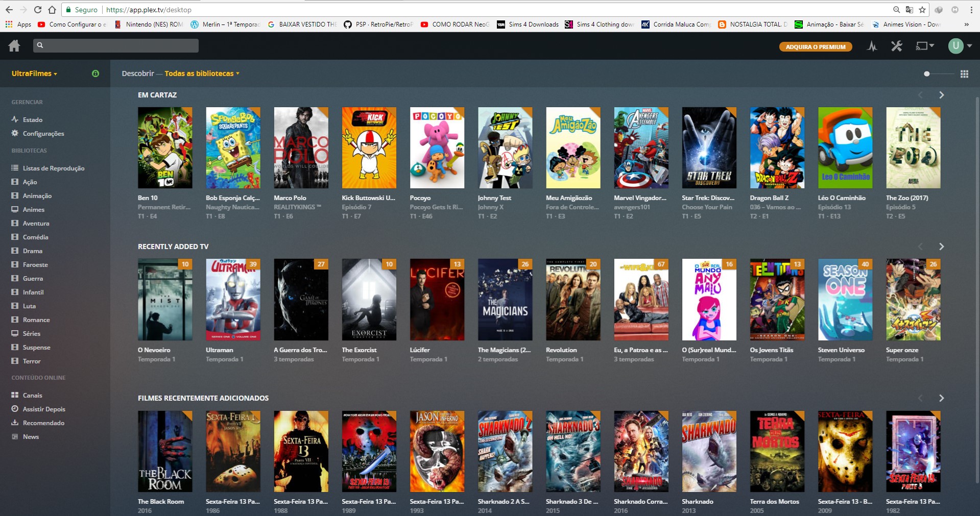The width and height of the screenshot is (980, 516).
Task: Open the Romance library link
Action: point(36,320)
